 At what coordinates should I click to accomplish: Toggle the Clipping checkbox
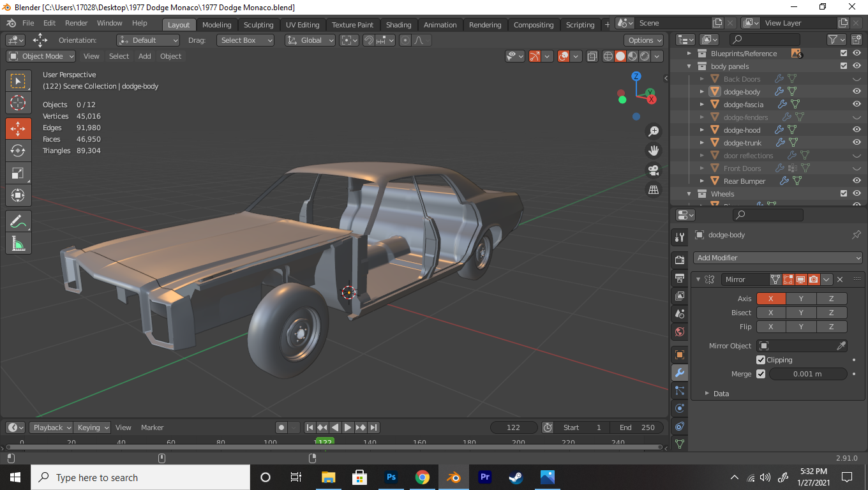coord(761,360)
